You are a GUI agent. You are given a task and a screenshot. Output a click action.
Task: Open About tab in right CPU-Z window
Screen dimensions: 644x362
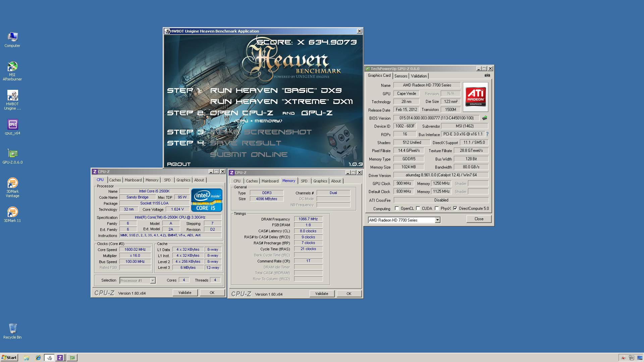click(336, 181)
